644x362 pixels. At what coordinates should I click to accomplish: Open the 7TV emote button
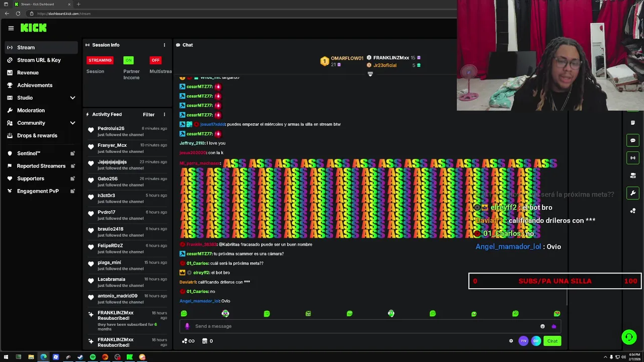pyautogui.click(x=523, y=341)
